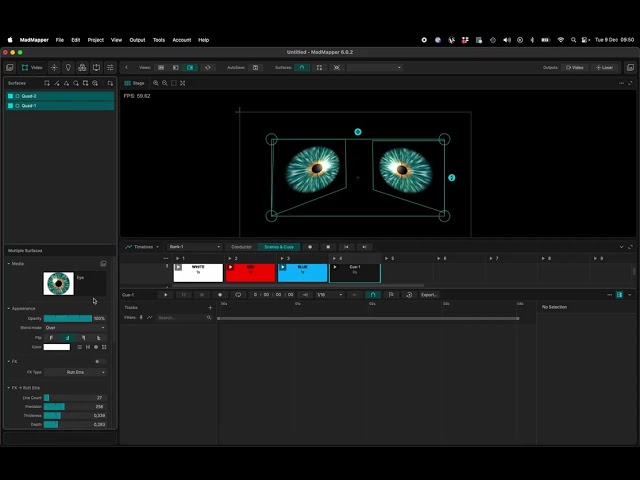Open the empty Surfaces dropdown in toolbar
The height and width of the screenshot is (480, 640).
(x=375, y=67)
